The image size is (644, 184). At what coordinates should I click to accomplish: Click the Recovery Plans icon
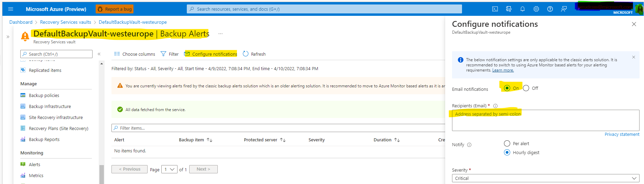tap(23, 128)
